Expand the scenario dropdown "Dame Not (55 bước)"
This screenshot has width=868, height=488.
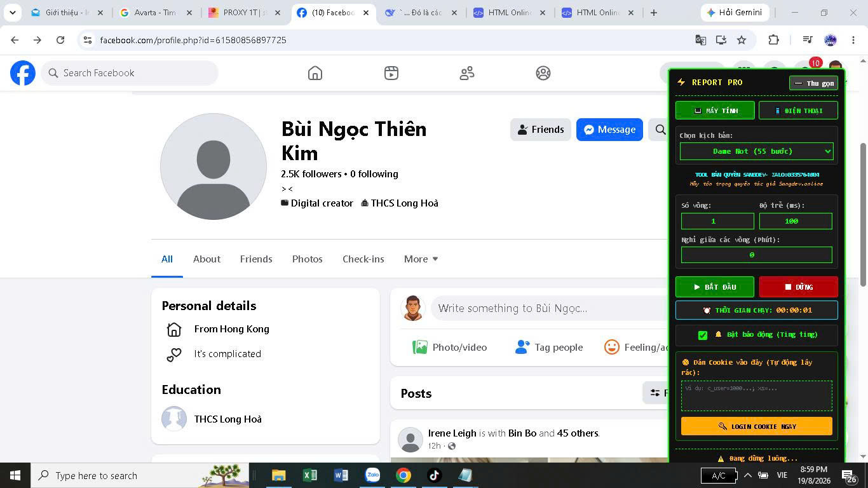(756, 151)
